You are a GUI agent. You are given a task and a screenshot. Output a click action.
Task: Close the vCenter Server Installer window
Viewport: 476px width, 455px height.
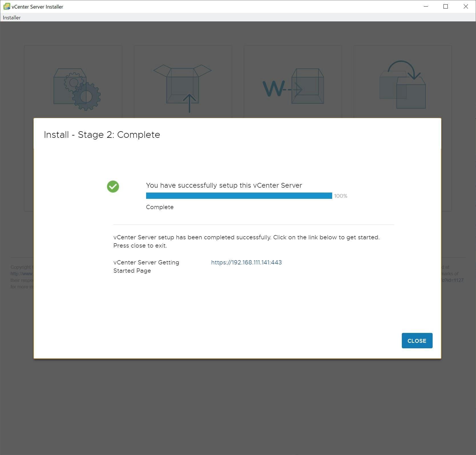coord(466,6)
